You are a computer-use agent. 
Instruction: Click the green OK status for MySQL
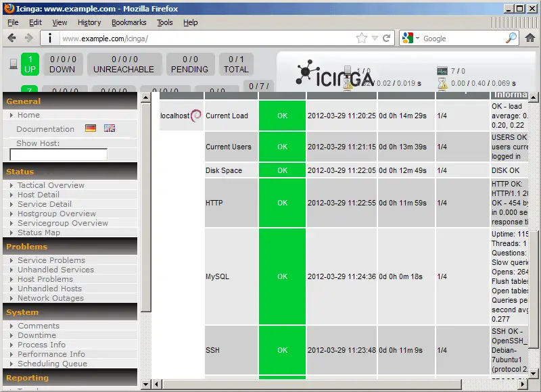click(x=282, y=276)
